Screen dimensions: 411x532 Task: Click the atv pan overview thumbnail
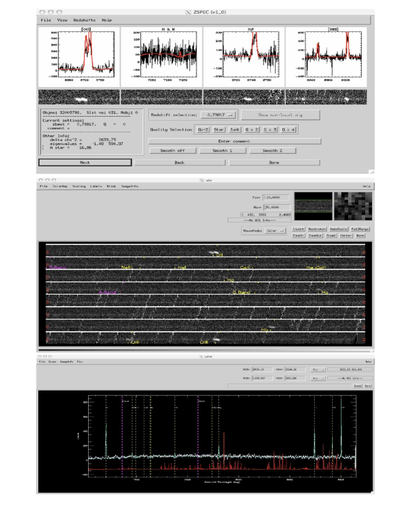point(314,207)
